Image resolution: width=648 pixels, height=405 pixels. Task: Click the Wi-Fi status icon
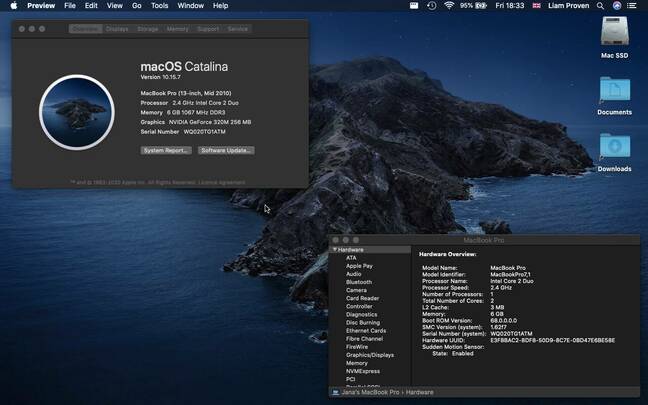(449, 6)
